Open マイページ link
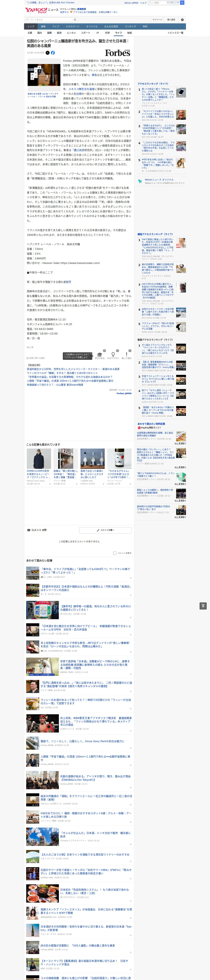 (x=157, y=19)
